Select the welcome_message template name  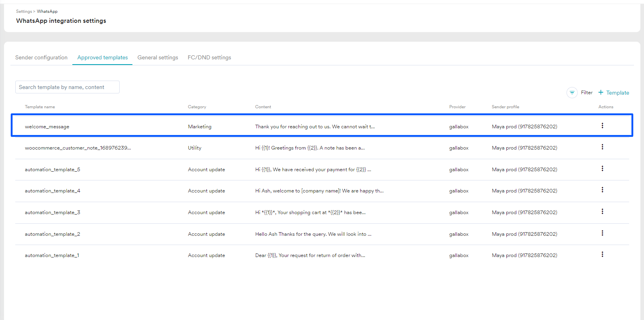pyautogui.click(x=47, y=127)
